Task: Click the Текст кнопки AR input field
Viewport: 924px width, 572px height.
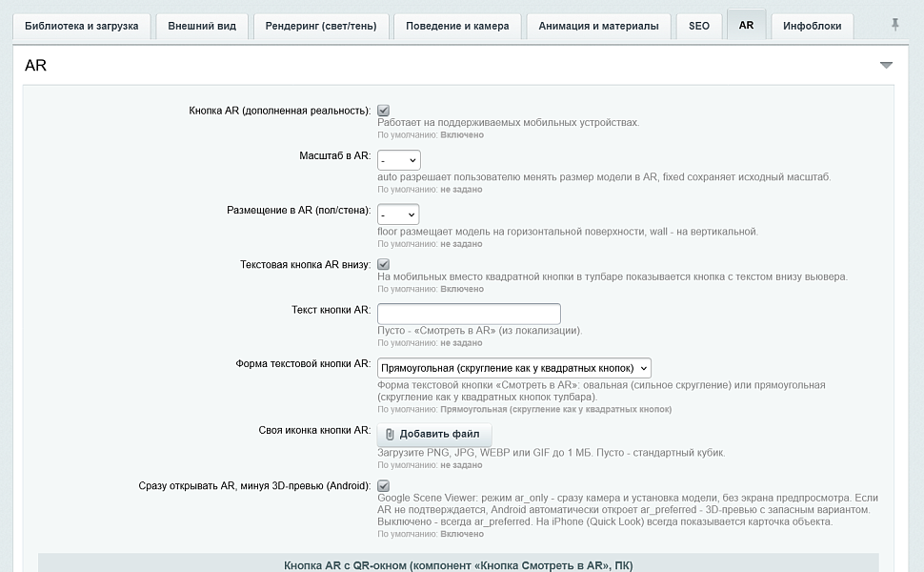Action: pos(469,314)
